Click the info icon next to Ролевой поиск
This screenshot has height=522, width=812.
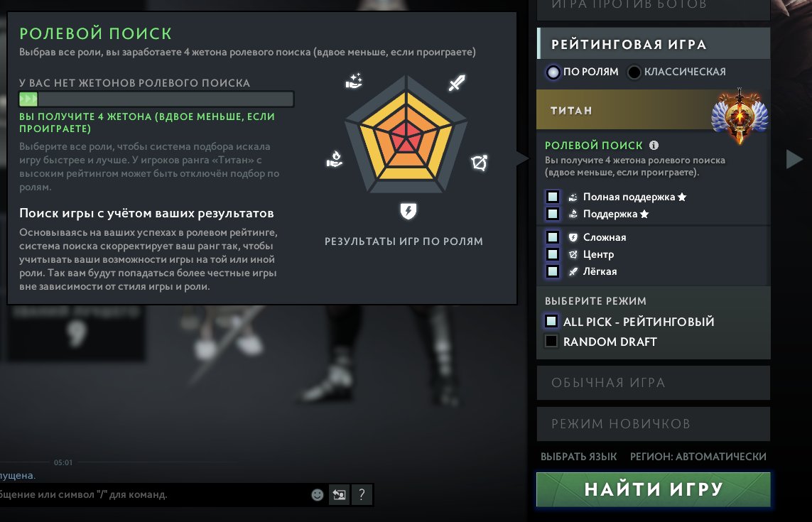pos(654,146)
